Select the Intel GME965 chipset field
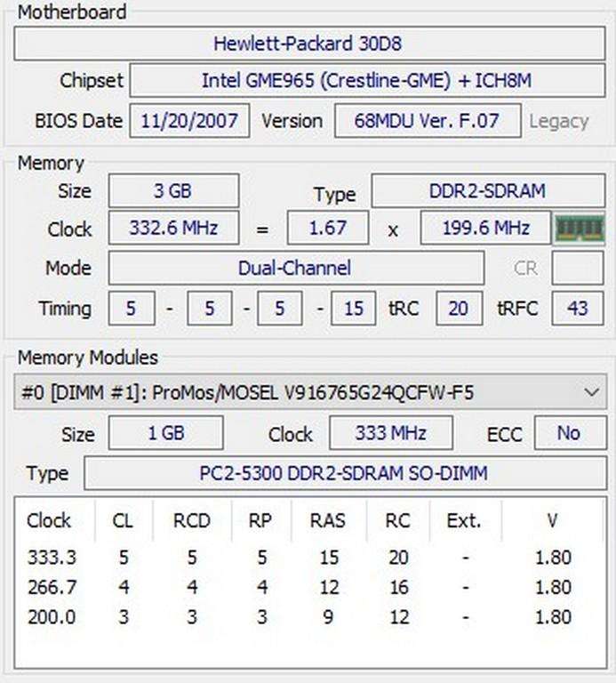This screenshot has width=616, height=683. [367, 81]
